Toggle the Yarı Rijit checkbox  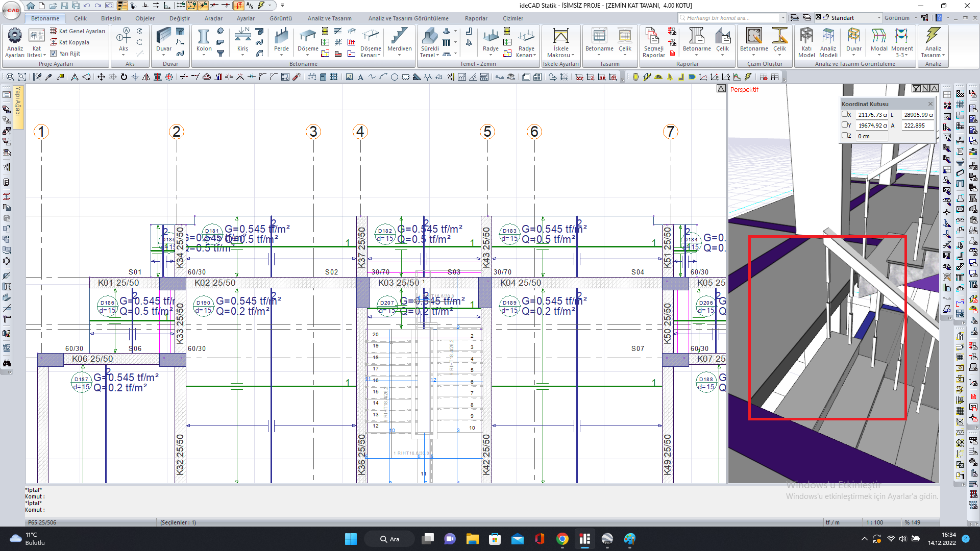[54, 54]
